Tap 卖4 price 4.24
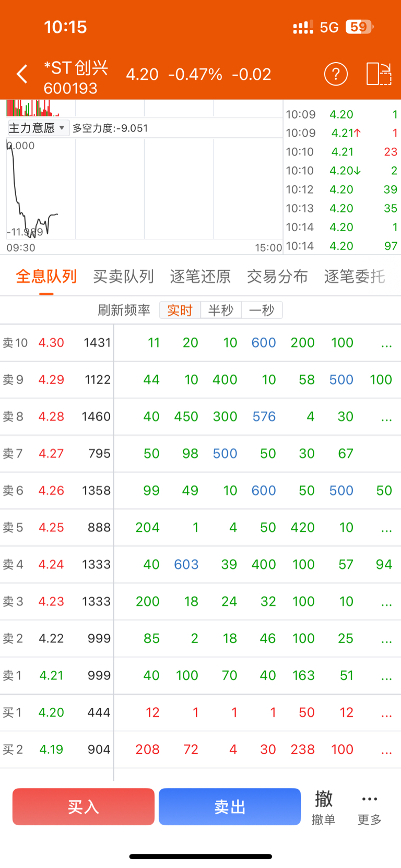 tap(51, 565)
